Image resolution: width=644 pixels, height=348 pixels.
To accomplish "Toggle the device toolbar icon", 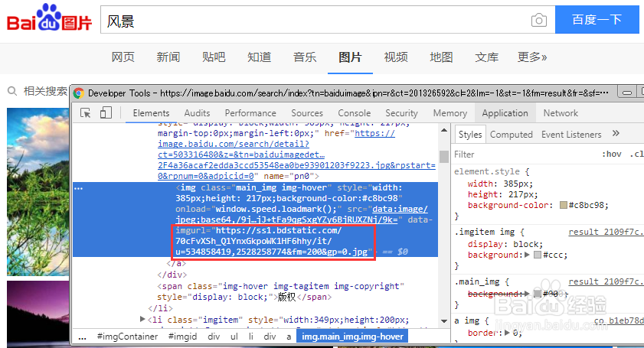I will (106, 112).
